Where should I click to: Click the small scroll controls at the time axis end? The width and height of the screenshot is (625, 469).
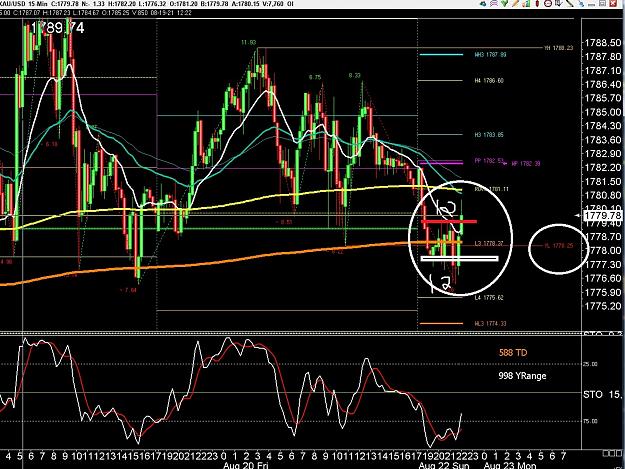(611, 453)
